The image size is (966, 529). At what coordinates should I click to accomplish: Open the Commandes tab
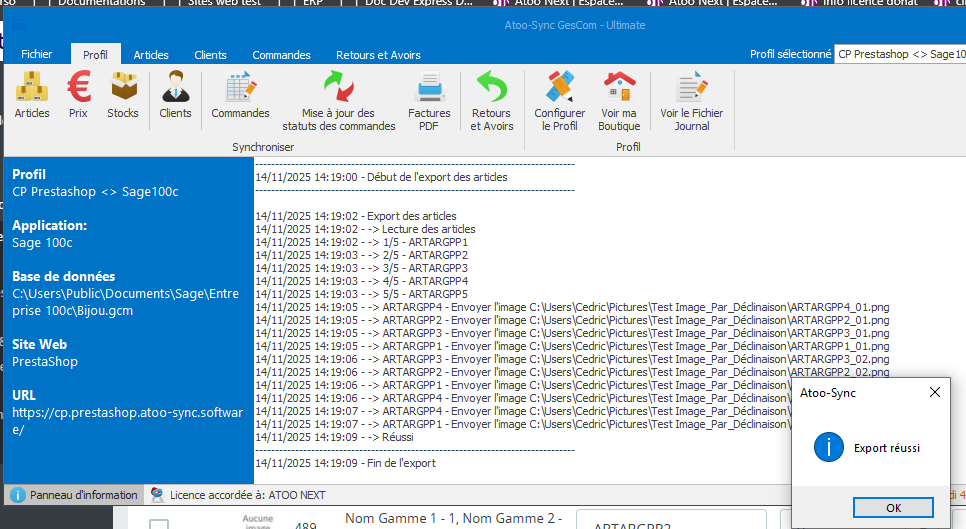281,54
